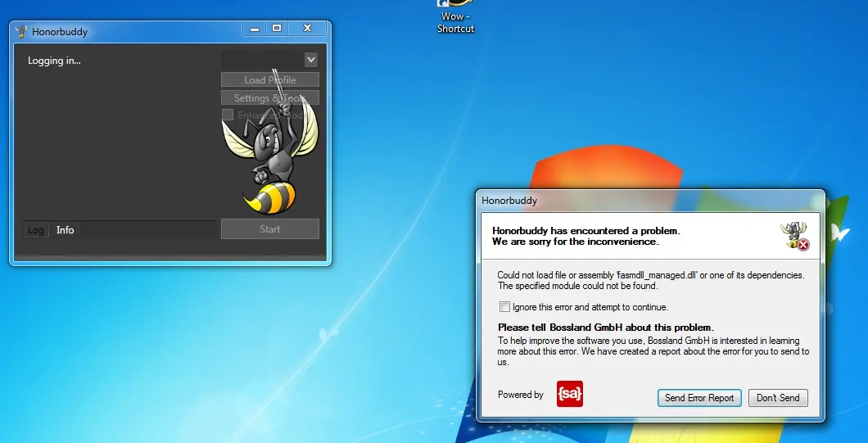
Task: Tick Ignore this error and attempt to continue
Action: (504, 307)
